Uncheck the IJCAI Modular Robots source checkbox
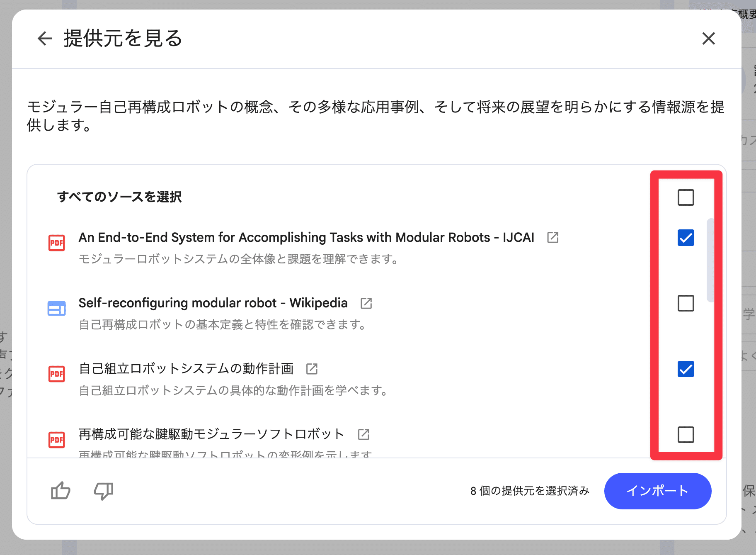The height and width of the screenshot is (555, 756). point(686,238)
